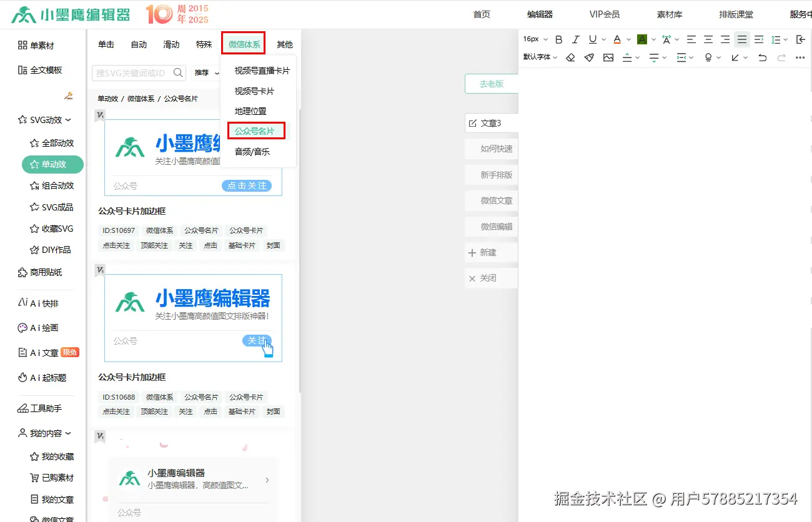
Task: Open 单素材 in the sidebar
Action: (x=36, y=46)
